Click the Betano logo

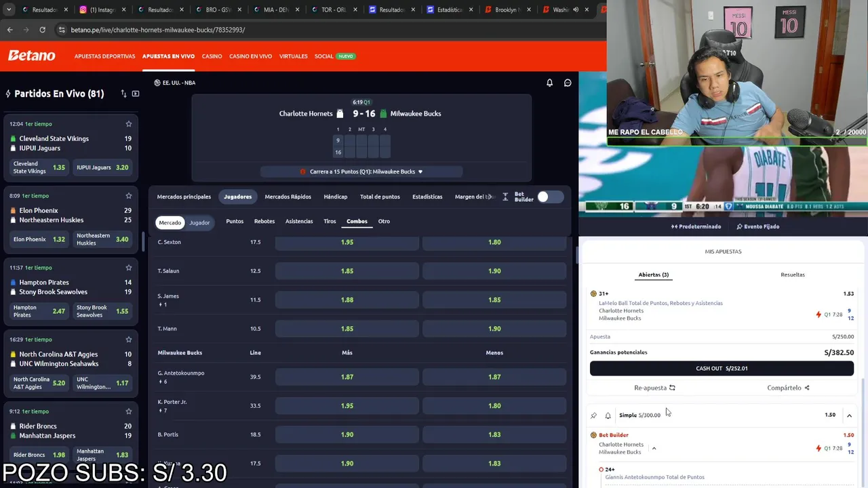pyautogui.click(x=32, y=56)
